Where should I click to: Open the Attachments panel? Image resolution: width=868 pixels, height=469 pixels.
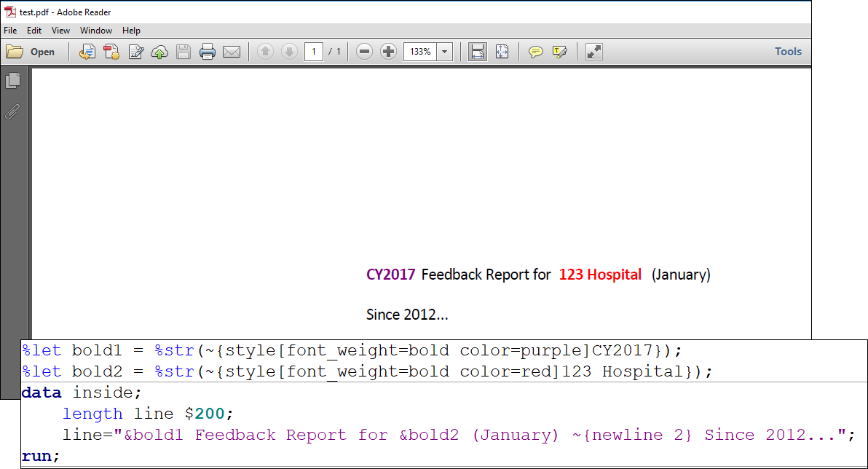click(12, 111)
